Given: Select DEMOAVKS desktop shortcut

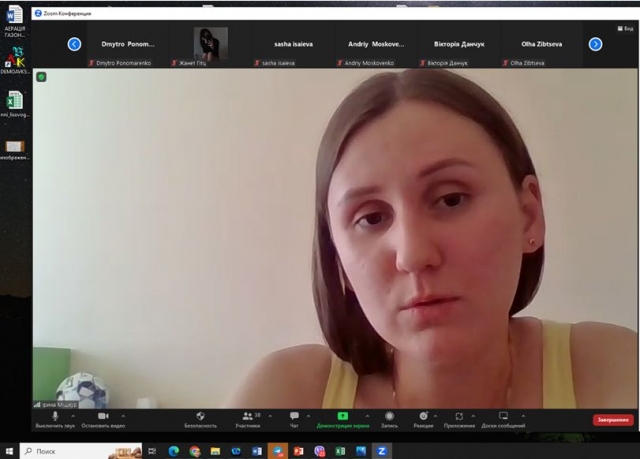Looking at the screenshot, I should 15,60.
